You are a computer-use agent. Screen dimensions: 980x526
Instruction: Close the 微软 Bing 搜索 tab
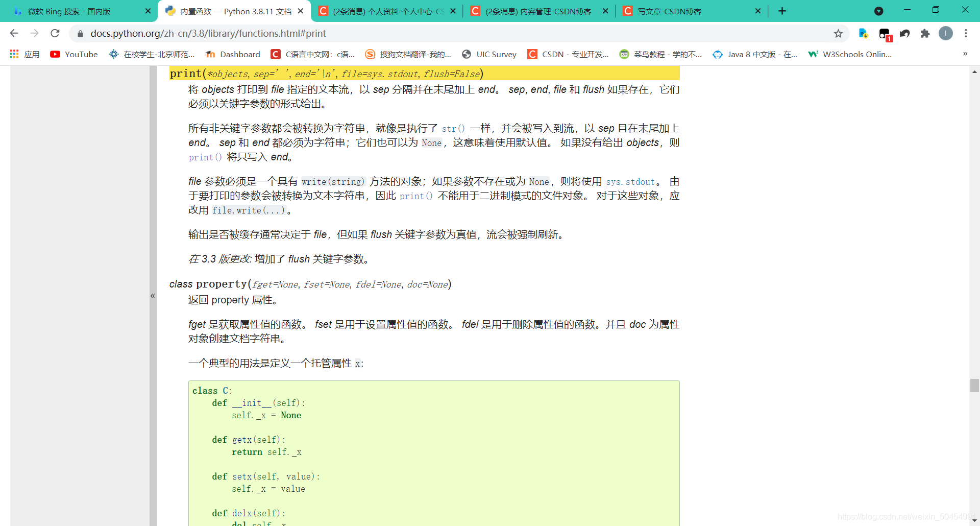(148, 11)
